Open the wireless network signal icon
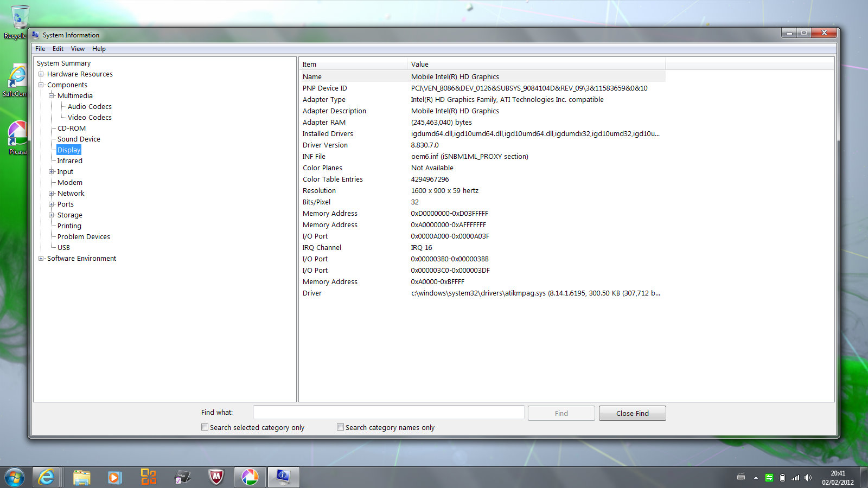The height and width of the screenshot is (488, 868). click(795, 478)
